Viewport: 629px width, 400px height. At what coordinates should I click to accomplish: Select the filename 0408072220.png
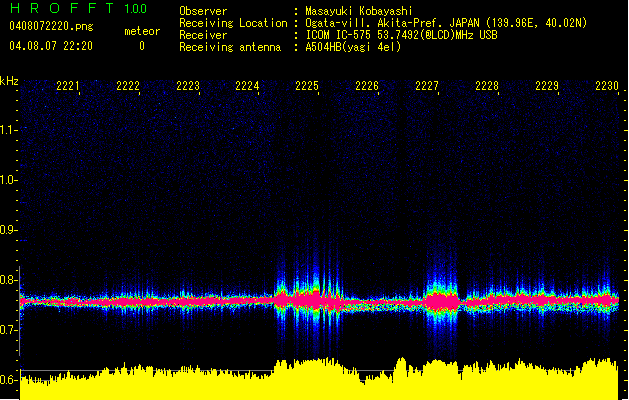point(51,26)
